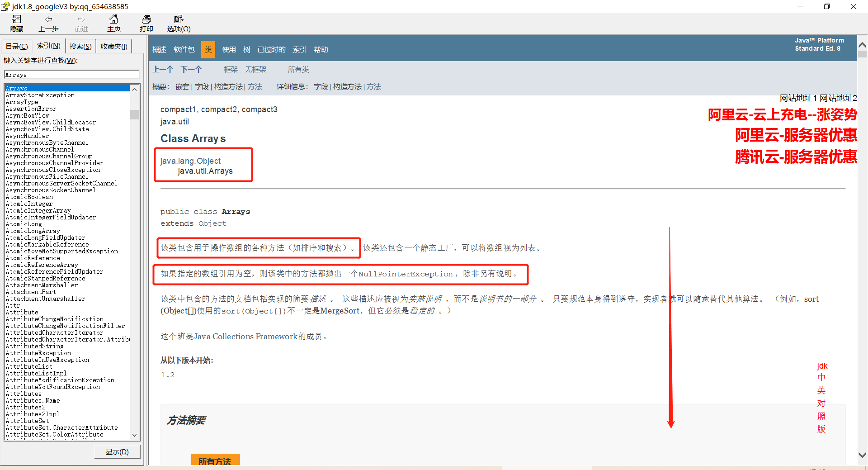The height and width of the screenshot is (470, 868).
Task: Click the 框架 link
Action: 231,69
